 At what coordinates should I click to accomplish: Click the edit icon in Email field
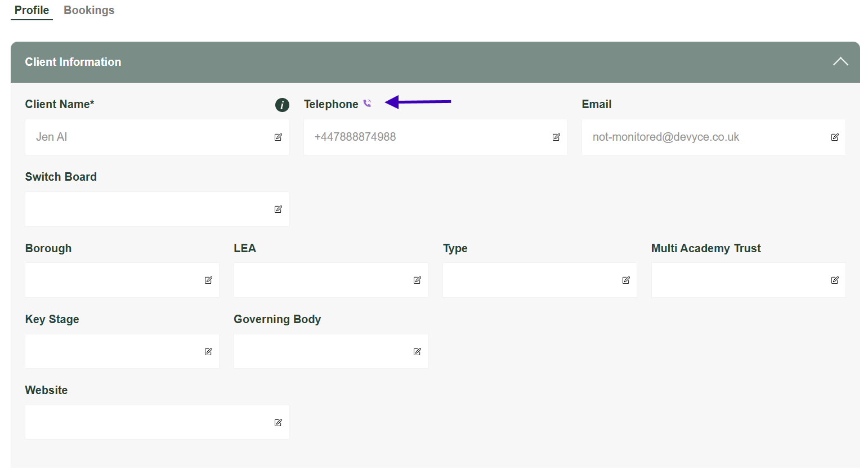835,137
